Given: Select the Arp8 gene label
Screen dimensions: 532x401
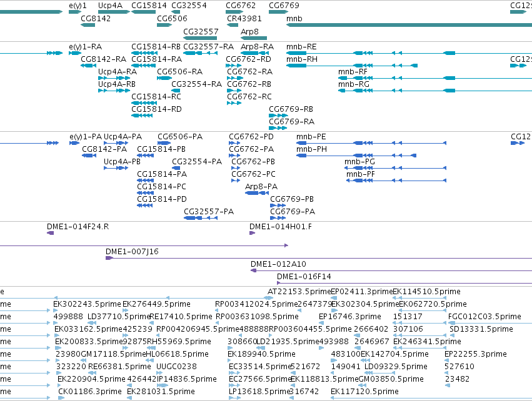Looking at the screenshot, I should [249, 31].
